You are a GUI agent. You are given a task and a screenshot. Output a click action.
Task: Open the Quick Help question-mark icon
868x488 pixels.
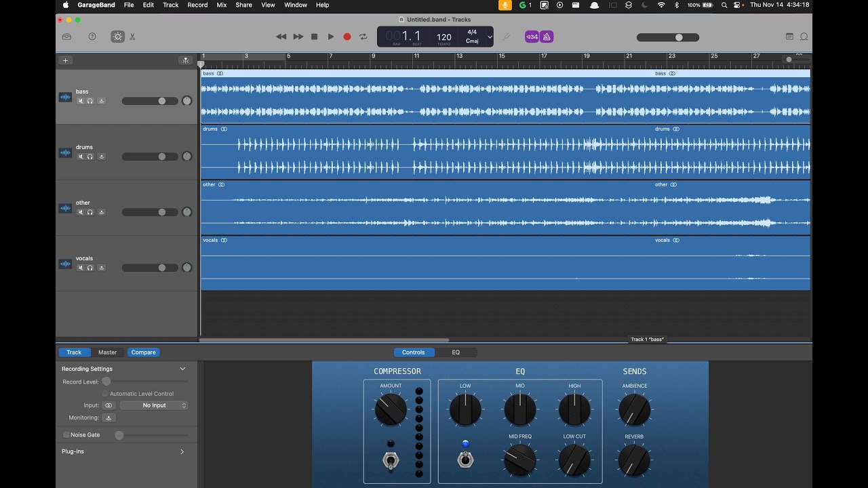click(92, 37)
